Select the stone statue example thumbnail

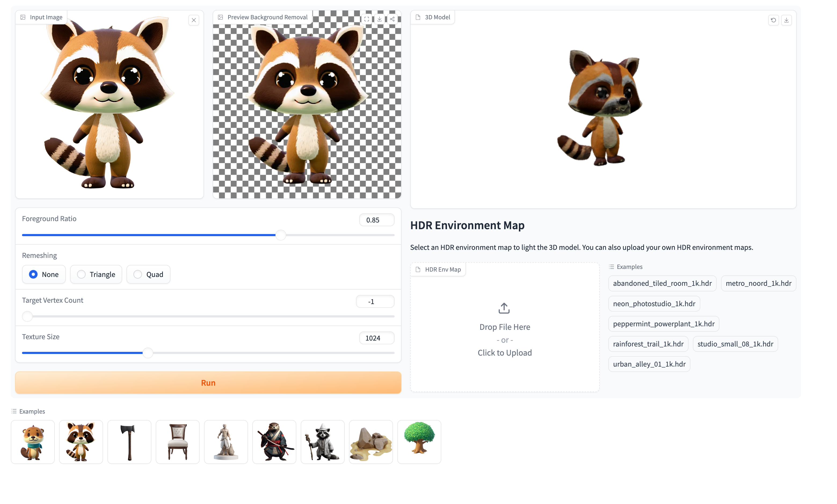point(226,442)
